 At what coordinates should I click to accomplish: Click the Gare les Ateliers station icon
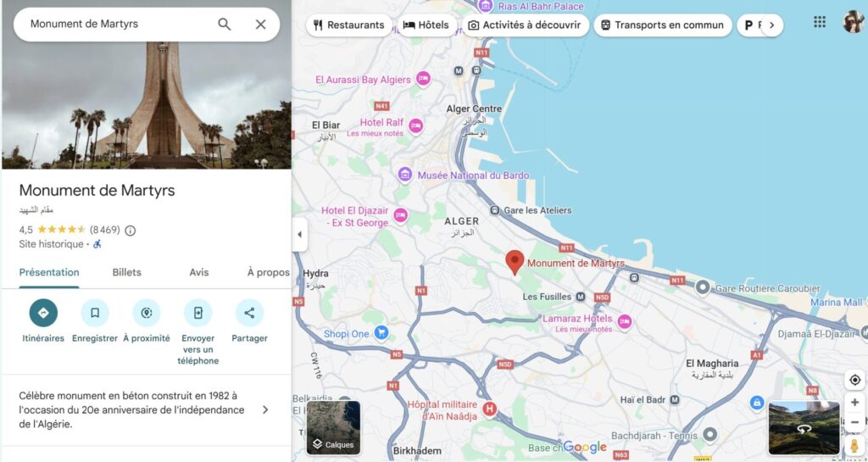(495, 210)
